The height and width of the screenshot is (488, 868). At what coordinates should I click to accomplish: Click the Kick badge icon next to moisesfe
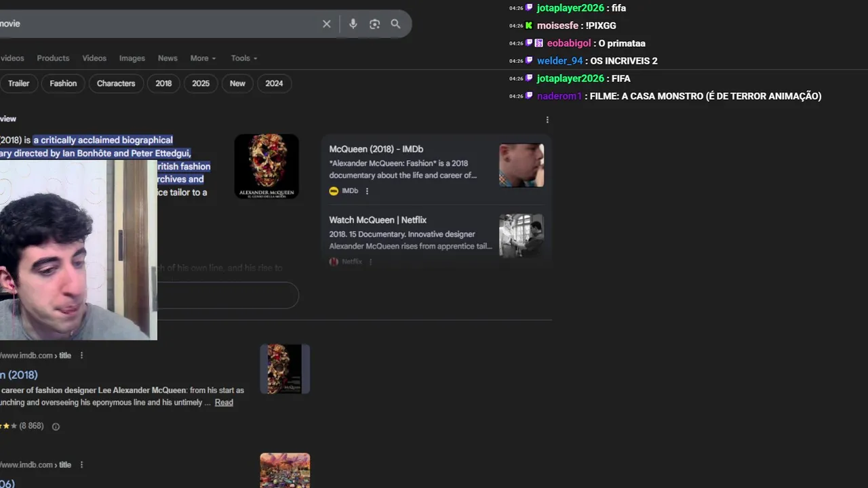coord(529,26)
